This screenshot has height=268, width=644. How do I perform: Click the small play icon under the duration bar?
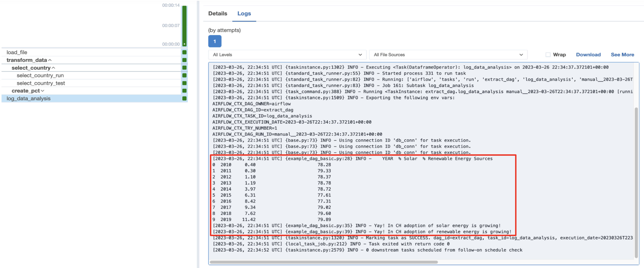click(x=184, y=44)
